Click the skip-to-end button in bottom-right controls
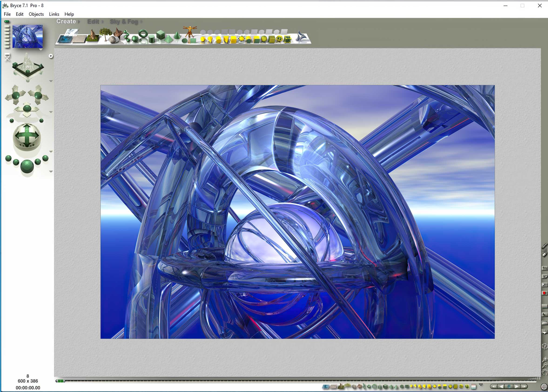This screenshot has width=548, height=392. tap(524, 386)
